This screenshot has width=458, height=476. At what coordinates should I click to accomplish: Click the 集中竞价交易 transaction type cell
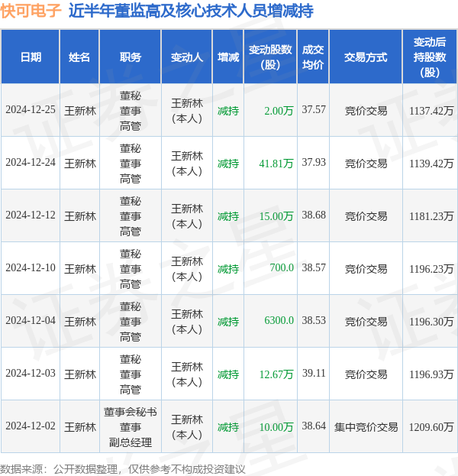click(366, 426)
